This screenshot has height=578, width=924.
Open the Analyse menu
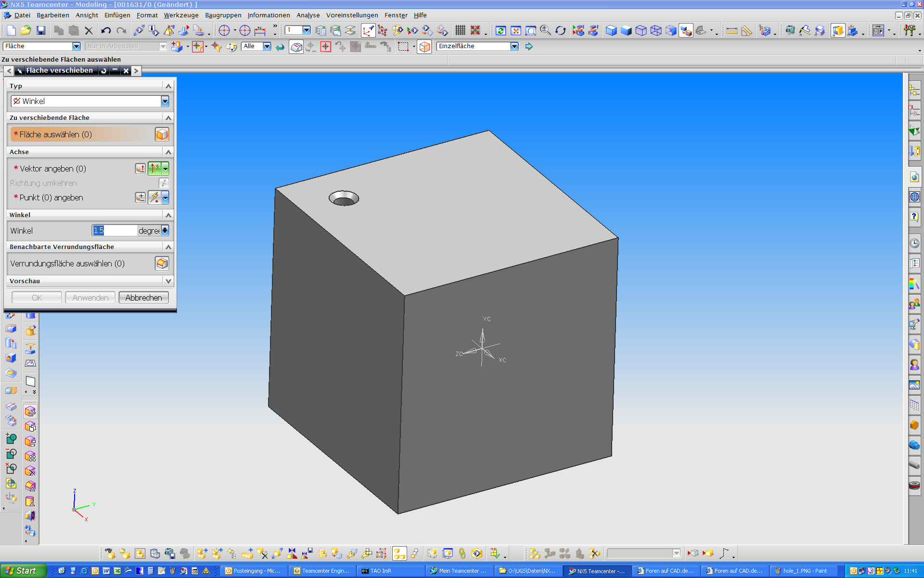coord(308,15)
